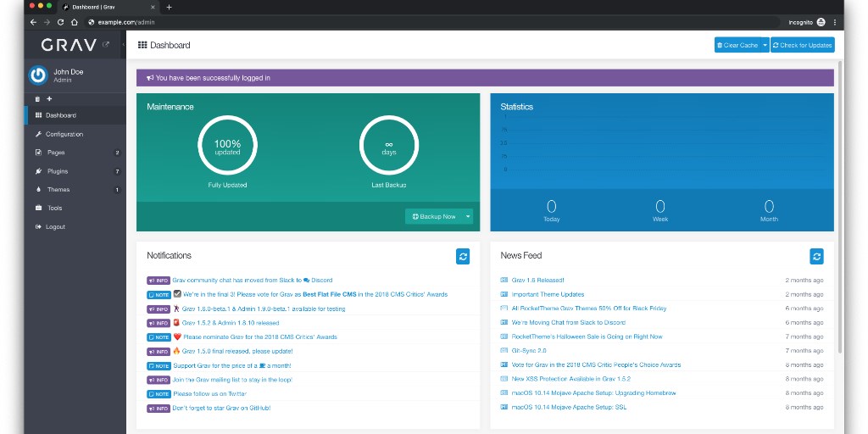Click the Today statistics counter
Viewport: 868px width, 434px height.
click(551, 211)
